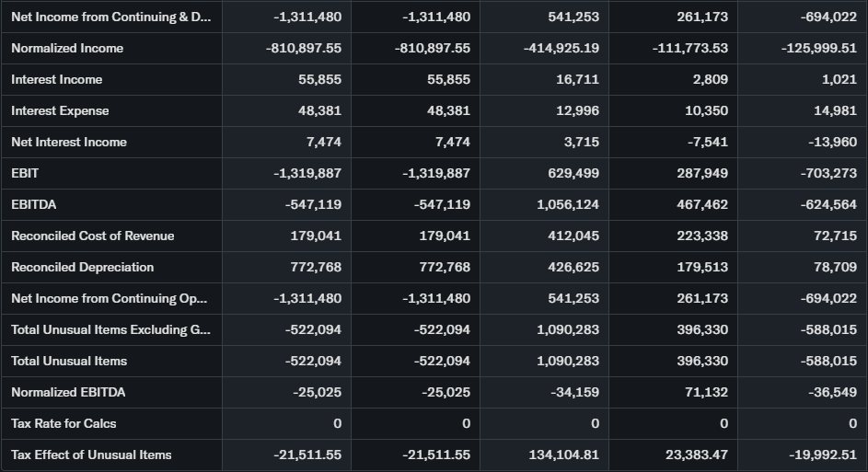Viewport: 868px width, 472px height.
Task: Select the "Tax Rate for Calcs" label
Action: (64, 423)
